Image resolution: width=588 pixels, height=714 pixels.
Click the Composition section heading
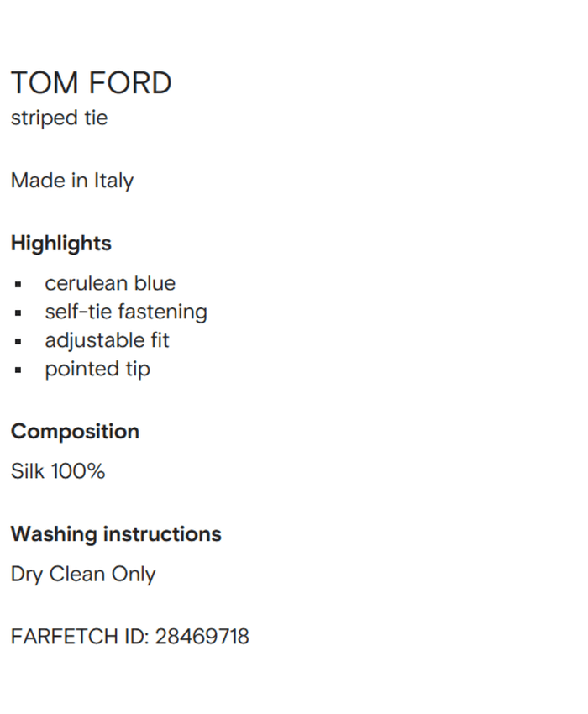click(75, 432)
